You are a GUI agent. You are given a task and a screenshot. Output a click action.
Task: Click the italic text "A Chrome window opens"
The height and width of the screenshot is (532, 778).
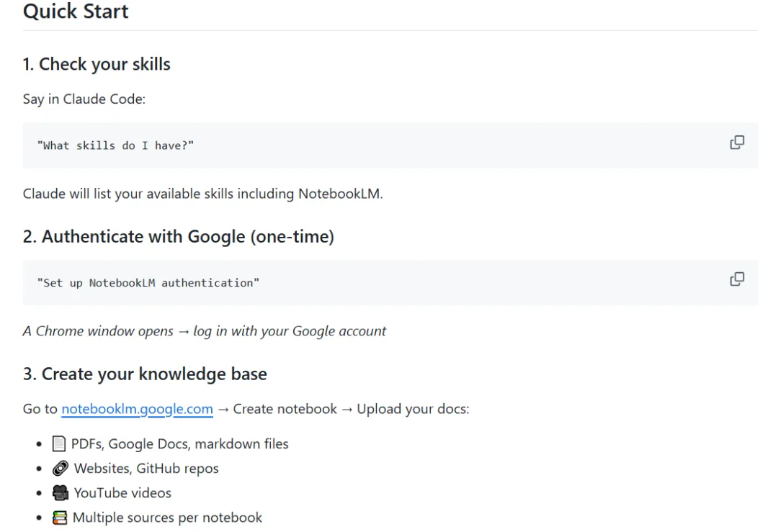click(x=98, y=331)
